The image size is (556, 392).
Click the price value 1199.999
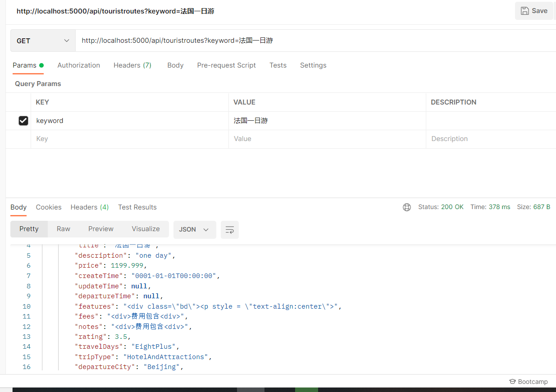tap(127, 265)
